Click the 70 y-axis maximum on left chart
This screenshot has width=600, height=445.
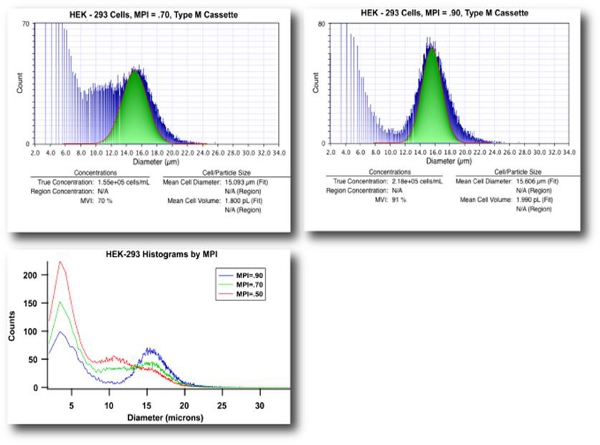tap(26, 24)
